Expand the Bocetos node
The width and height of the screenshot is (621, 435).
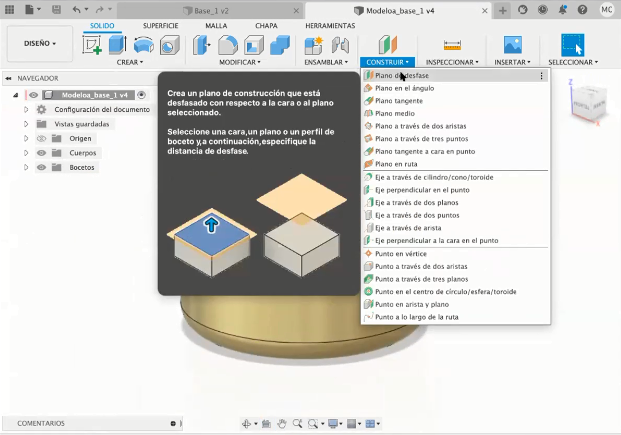tap(26, 168)
